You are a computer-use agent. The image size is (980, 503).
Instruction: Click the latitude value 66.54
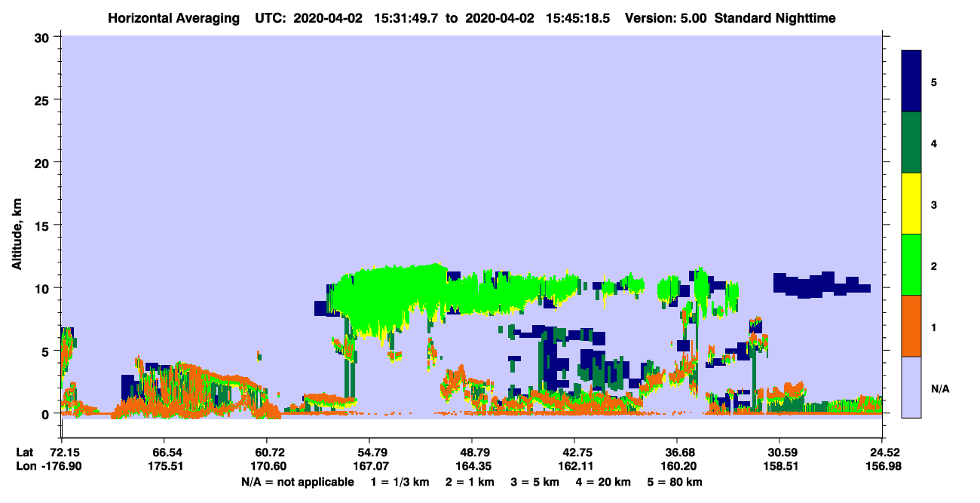167,452
